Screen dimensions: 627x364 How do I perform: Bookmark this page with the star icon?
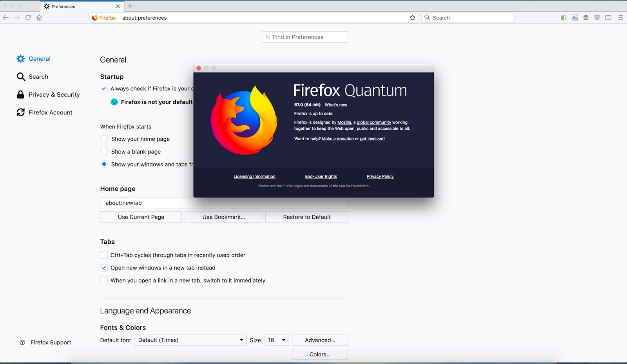[x=412, y=18]
